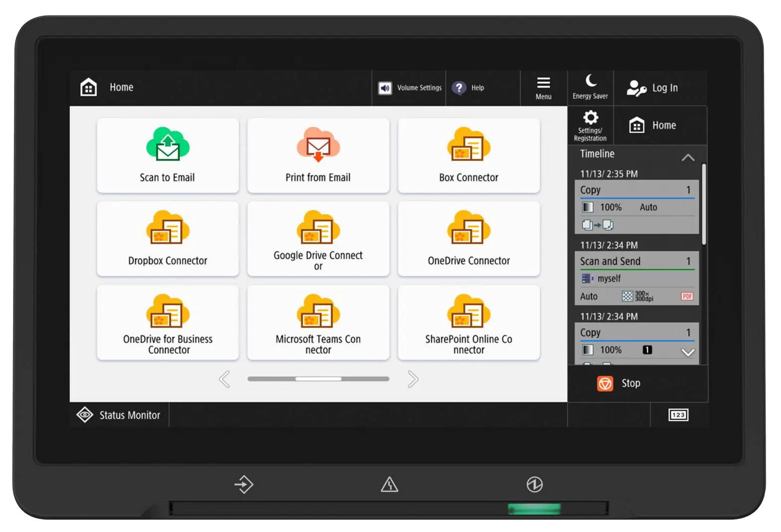
Task: Open the Google Drive Connector app
Action: pyautogui.click(x=318, y=239)
